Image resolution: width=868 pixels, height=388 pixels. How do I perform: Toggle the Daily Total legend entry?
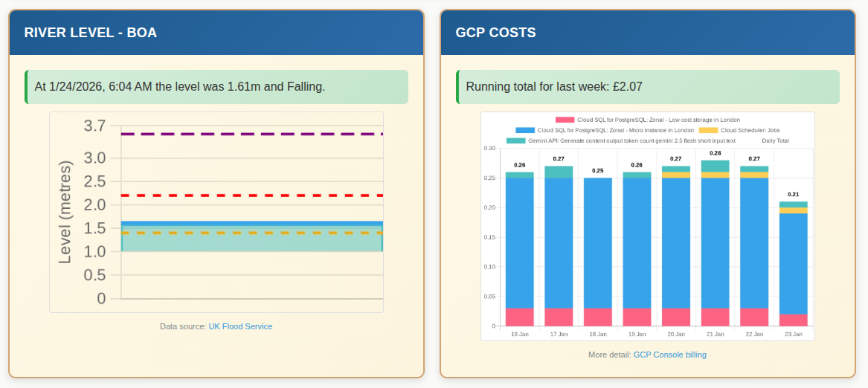tap(775, 140)
